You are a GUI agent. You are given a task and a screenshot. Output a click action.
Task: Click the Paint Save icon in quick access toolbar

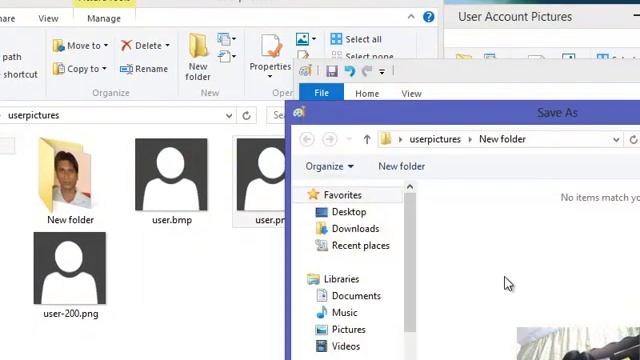332,71
